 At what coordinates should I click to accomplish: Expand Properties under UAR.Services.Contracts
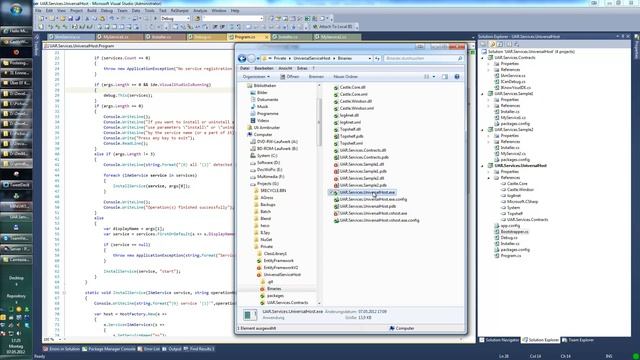(489, 64)
